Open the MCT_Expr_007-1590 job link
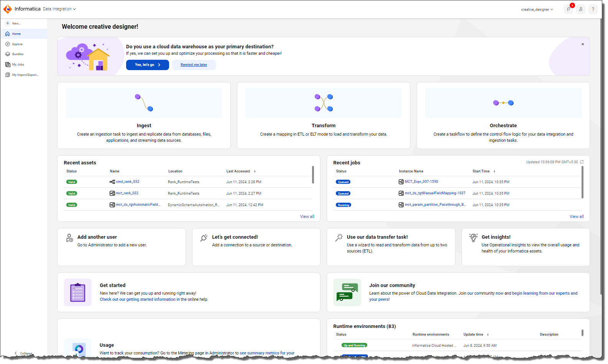608x364 pixels. (421, 182)
